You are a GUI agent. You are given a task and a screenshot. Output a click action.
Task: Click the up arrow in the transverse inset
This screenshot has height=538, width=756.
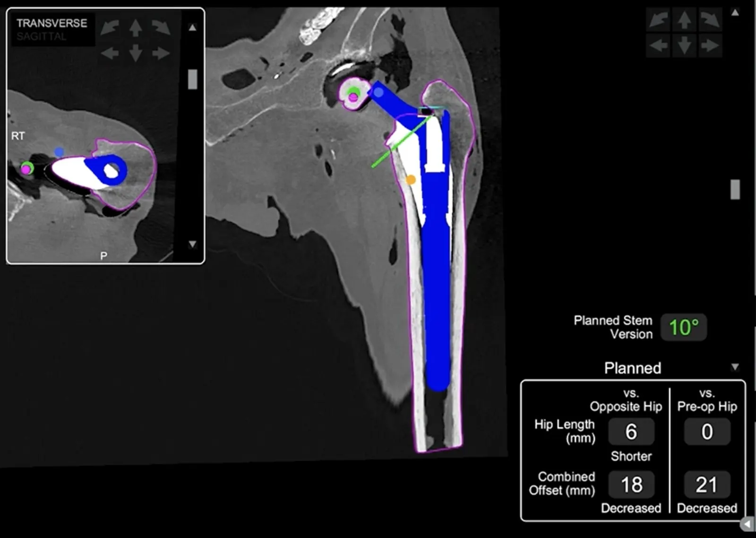click(136, 27)
